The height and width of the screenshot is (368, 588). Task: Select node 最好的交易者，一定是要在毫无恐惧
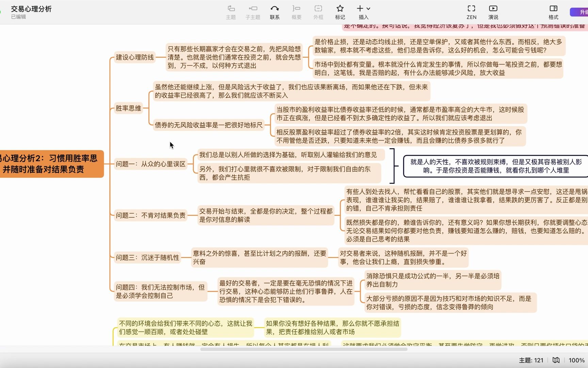pos(286,291)
